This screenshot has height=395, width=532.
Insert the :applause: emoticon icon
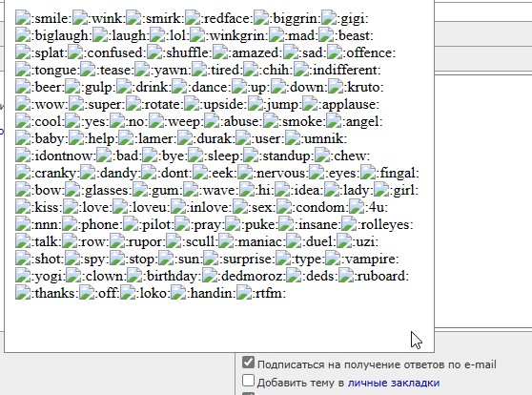click(310, 104)
